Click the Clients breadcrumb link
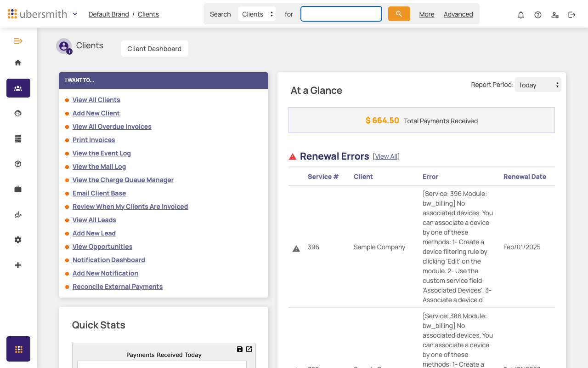 [148, 14]
